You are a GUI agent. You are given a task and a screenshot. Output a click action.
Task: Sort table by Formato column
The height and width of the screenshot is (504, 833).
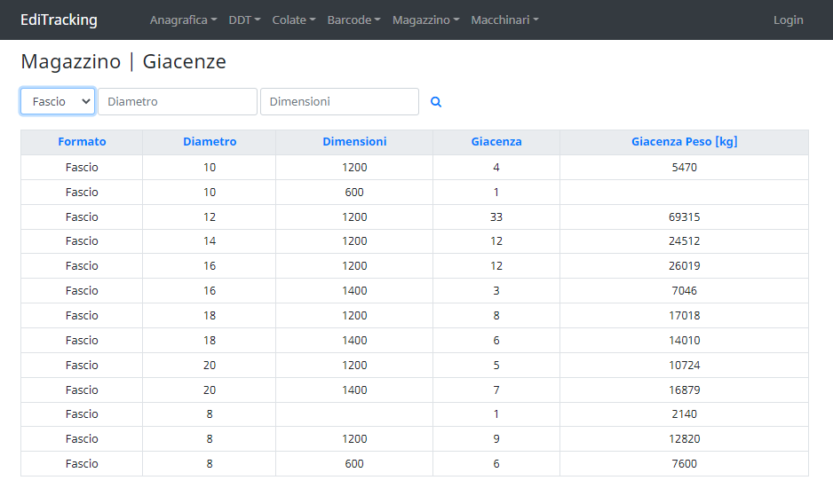point(82,142)
